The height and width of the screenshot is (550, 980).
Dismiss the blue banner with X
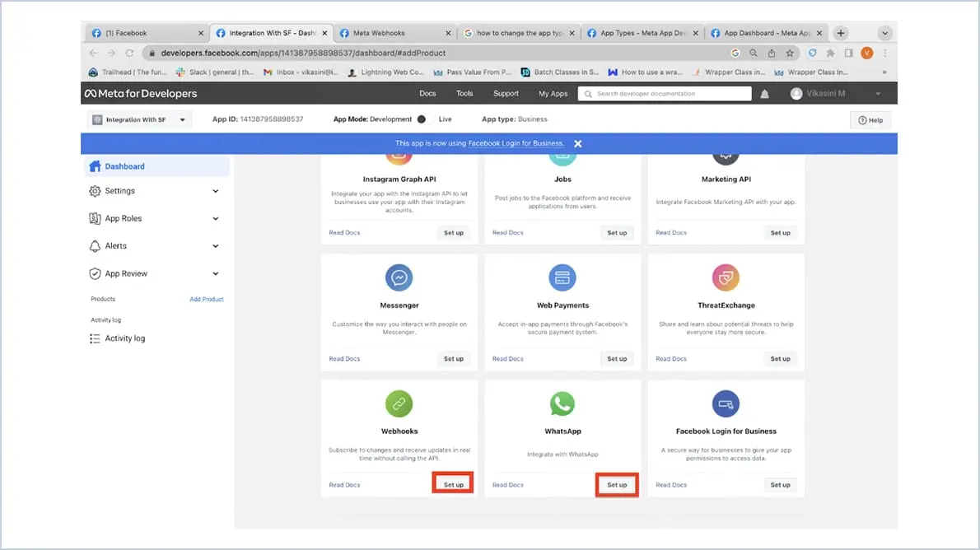pyautogui.click(x=578, y=144)
